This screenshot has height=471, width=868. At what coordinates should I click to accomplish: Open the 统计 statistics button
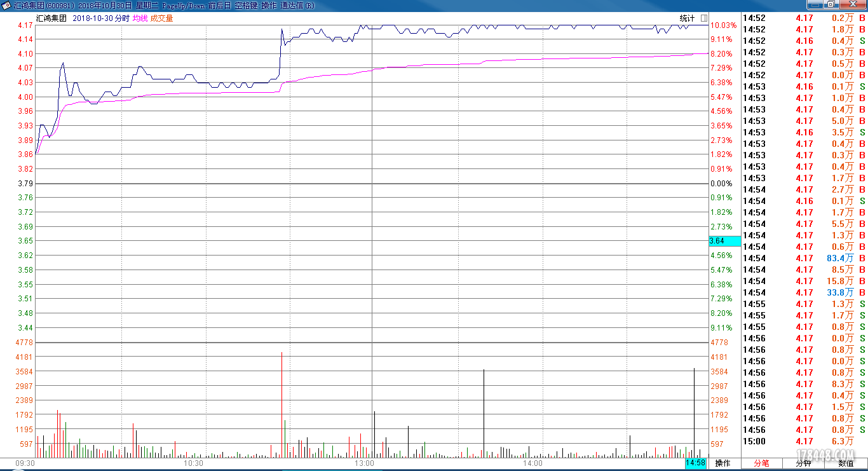(688, 18)
